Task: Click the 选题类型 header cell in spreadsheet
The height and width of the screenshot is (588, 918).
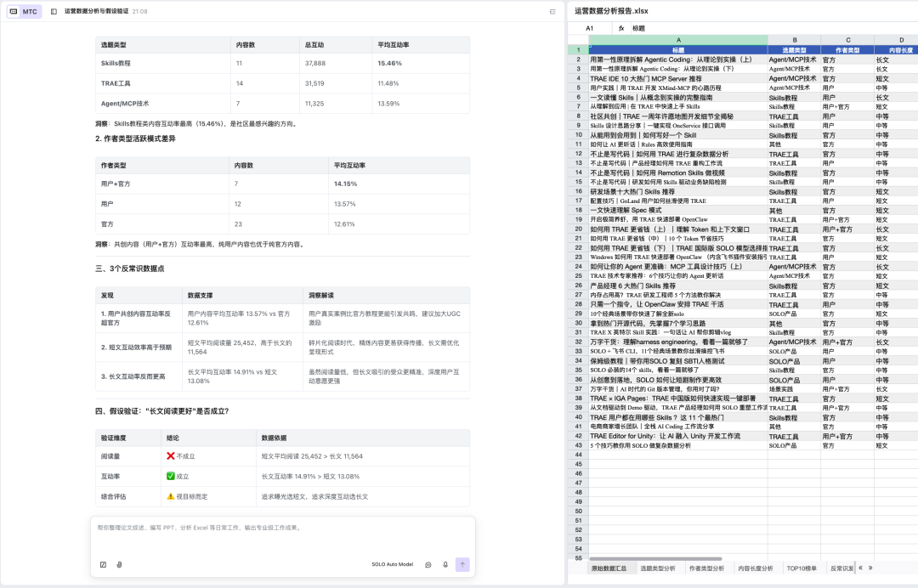Action: 795,50
